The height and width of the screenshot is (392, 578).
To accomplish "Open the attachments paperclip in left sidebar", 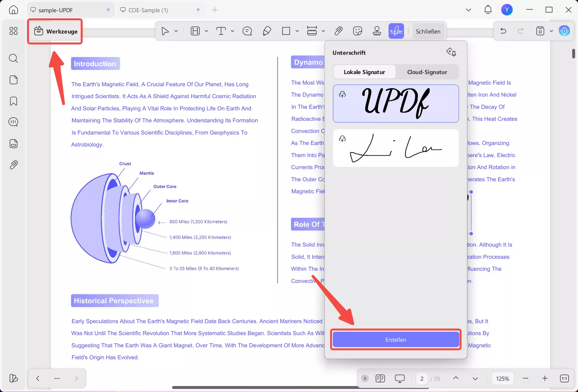I will pos(14,165).
